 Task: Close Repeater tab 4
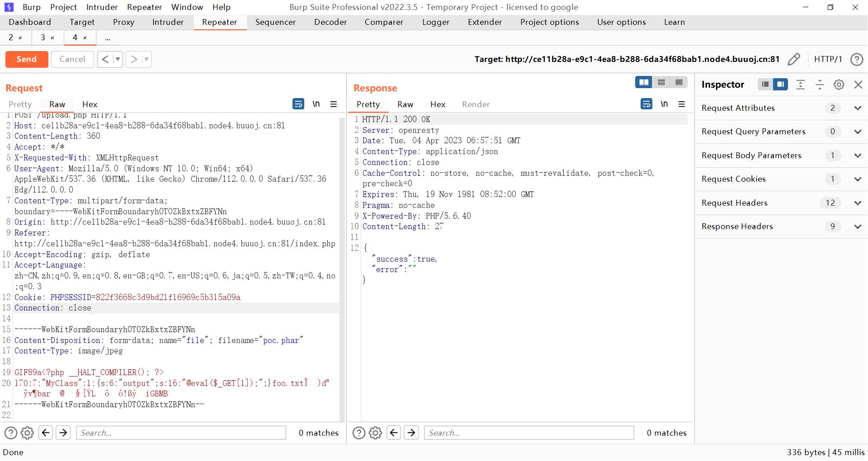85,38
